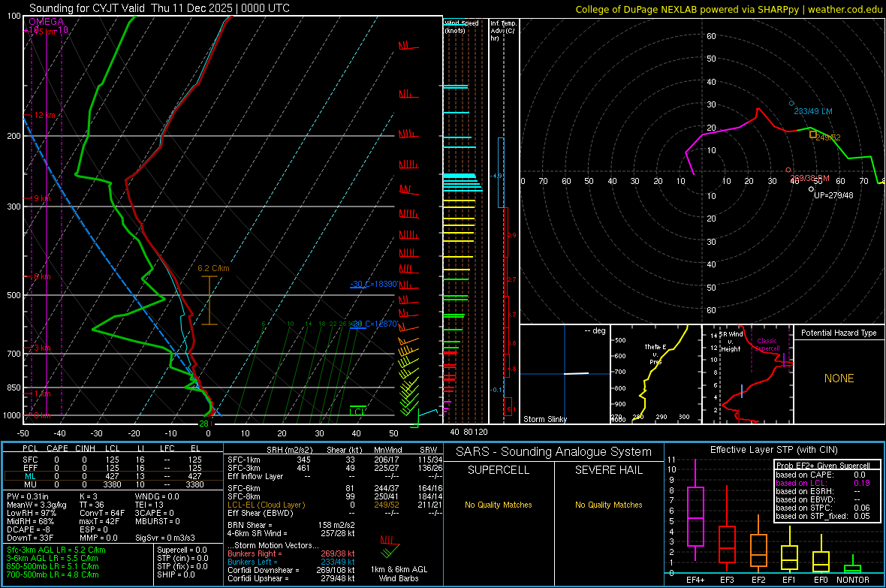Viewport: 886px width, 588px height.
Task: Click the '233/49 LM' hodograph label
Action: coord(813,111)
